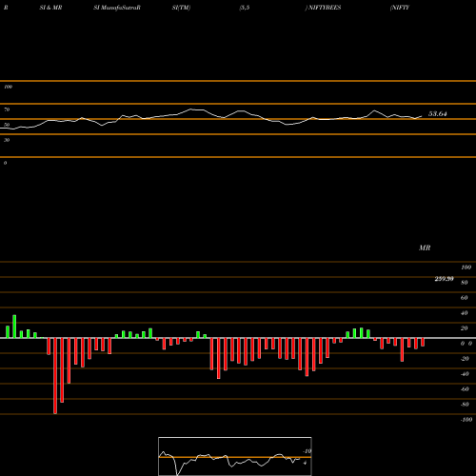Click the RSI value label 53.64
Image resolution: width=476 pixels, height=476 pixels.
tap(438, 114)
